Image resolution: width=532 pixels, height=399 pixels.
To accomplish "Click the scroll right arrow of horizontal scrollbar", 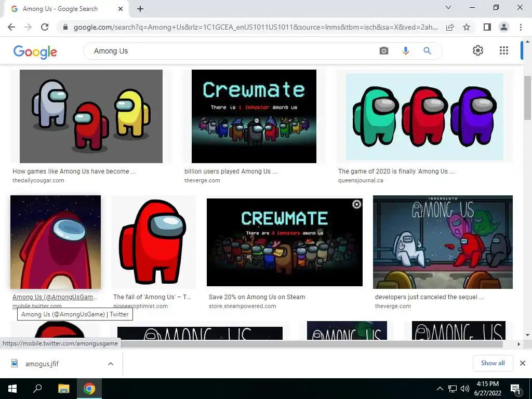I will [518, 344].
